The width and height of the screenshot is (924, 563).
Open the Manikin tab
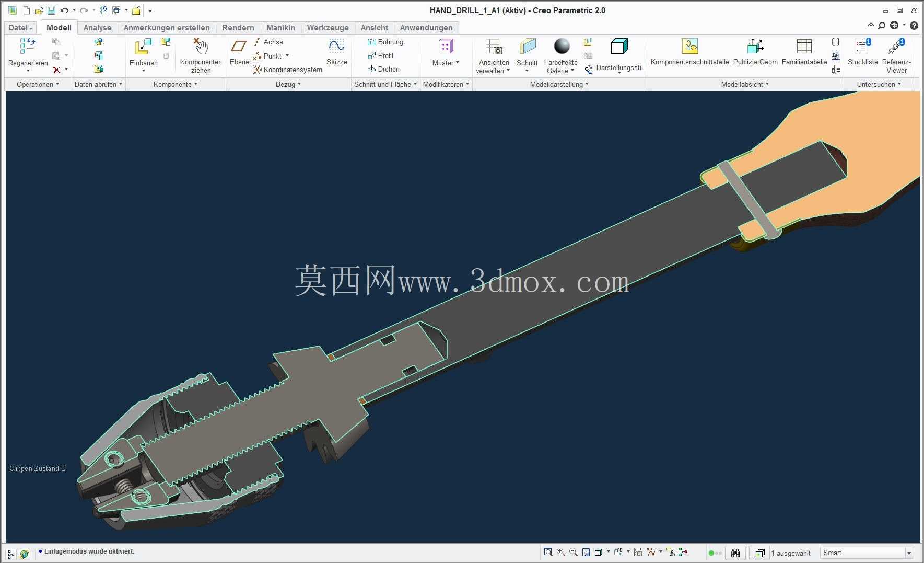[280, 28]
